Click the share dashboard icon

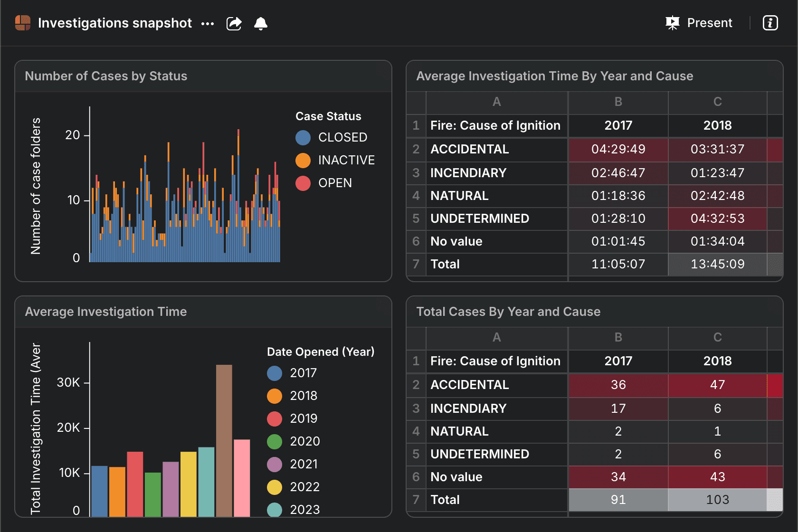point(234,23)
